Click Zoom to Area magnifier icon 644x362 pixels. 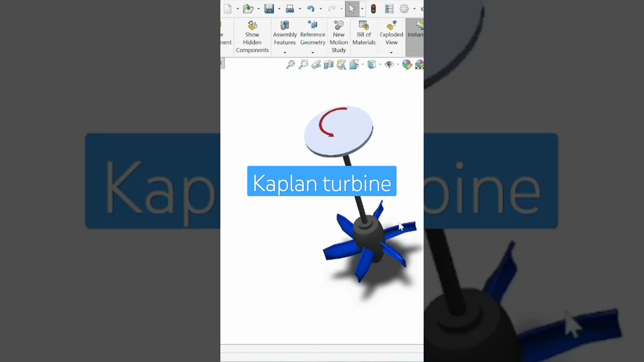pos(303,64)
